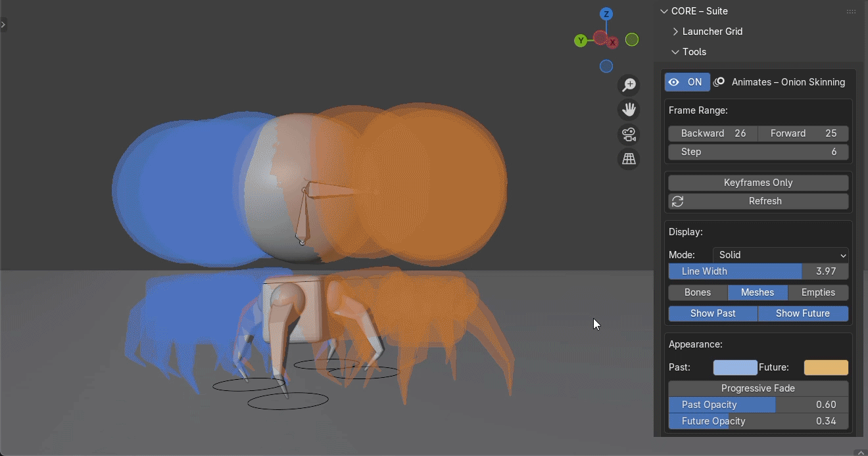Disable the Show Past toggle
This screenshot has width=868, height=456.
[x=713, y=313]
